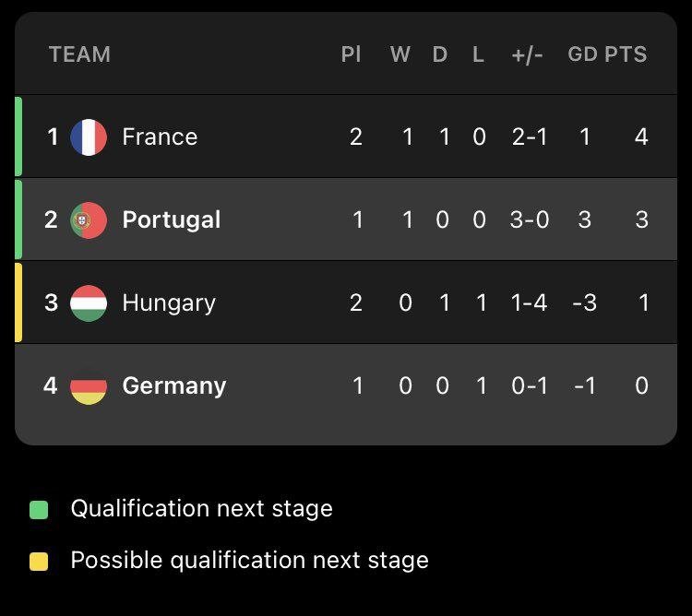The width and height of the screenshot is (692, 616).
Task: Click the France flag icon
Action: (89, 137)
